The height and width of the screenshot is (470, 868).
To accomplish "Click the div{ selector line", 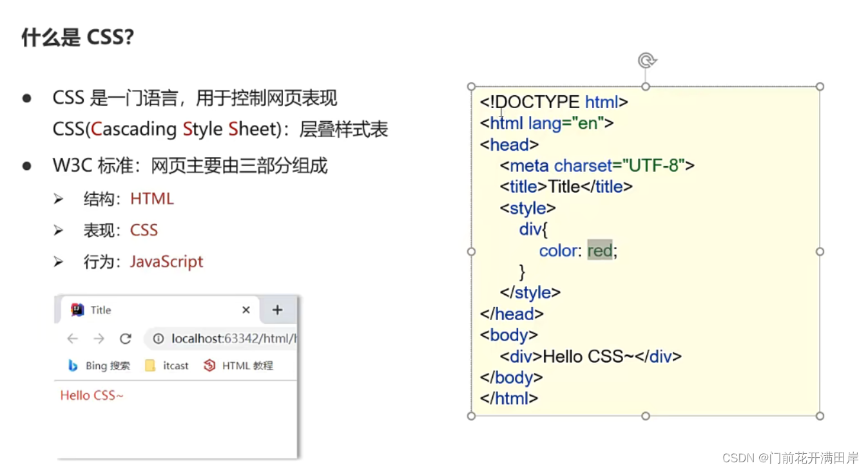I will tap(533, 229).
